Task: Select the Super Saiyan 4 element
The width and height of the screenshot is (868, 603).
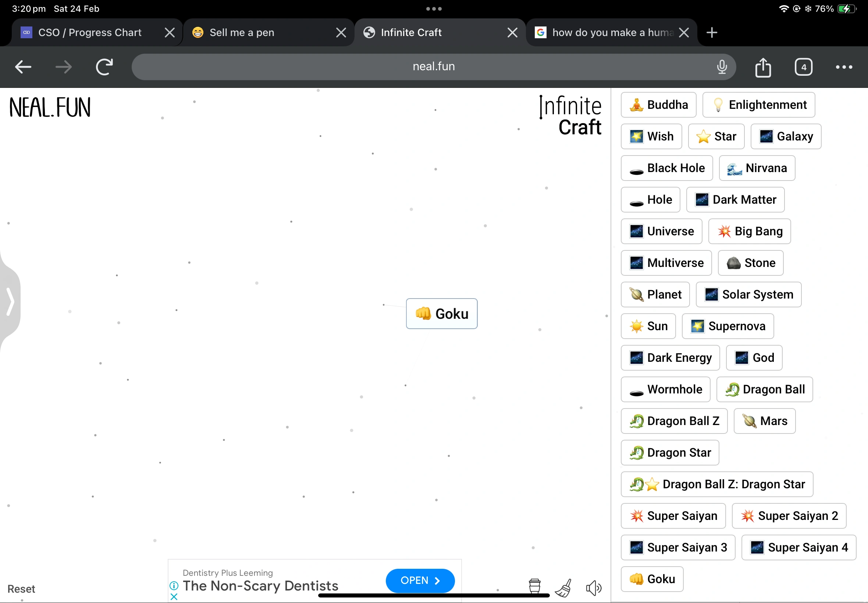Action: tap(798, 547)
